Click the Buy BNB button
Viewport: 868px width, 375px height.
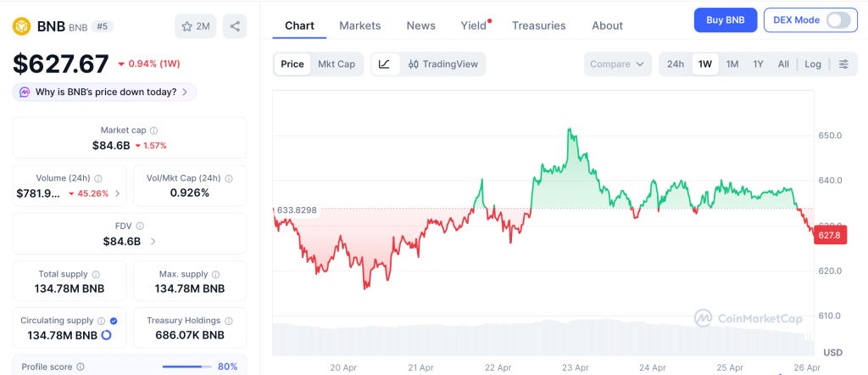point(726,20)
